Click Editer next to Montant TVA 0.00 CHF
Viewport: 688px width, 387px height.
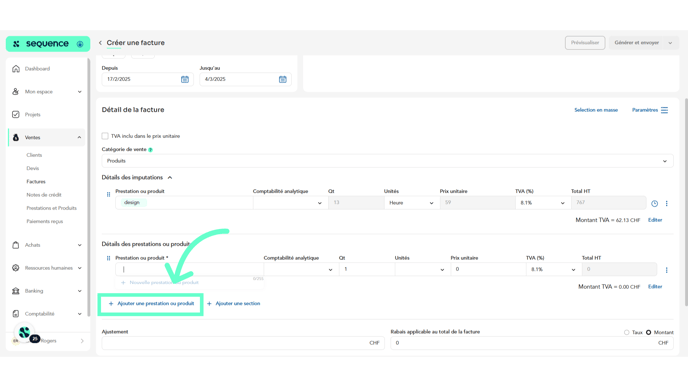click(x=655, y=287)
